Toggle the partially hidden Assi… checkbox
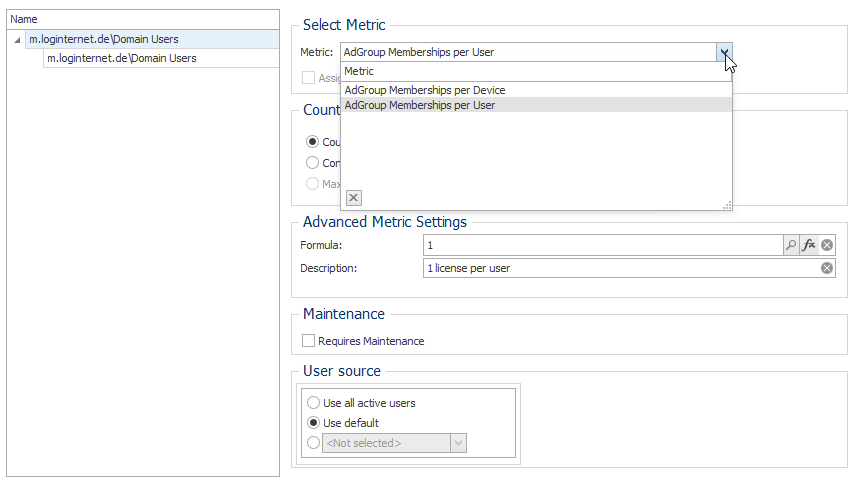This screenshot has width=858, height=485. (309, 78)
